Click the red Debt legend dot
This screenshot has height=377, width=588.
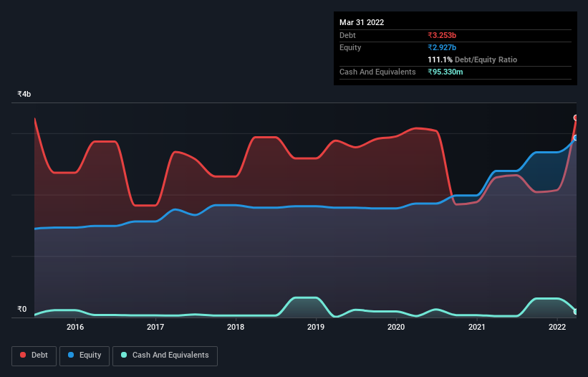(23, 355)
